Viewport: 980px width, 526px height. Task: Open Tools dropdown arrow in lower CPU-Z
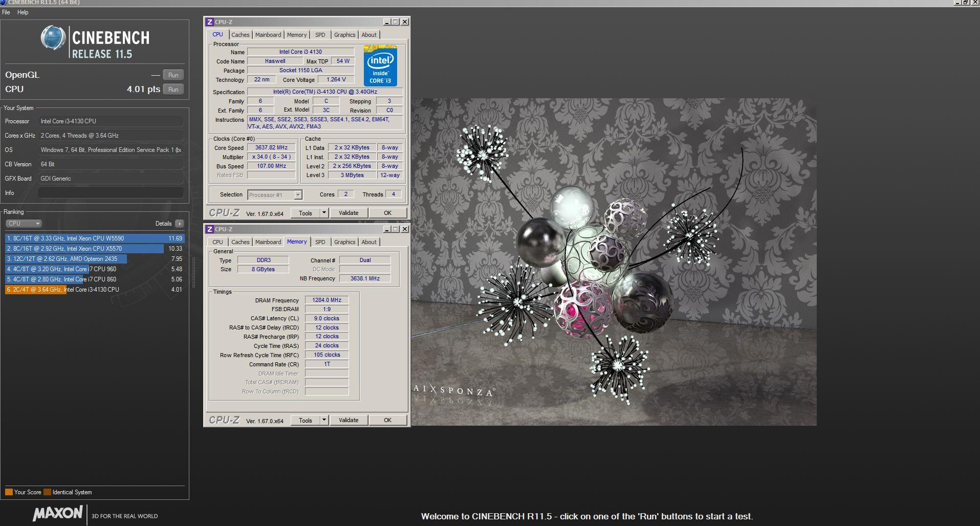[x=324, y=421]
